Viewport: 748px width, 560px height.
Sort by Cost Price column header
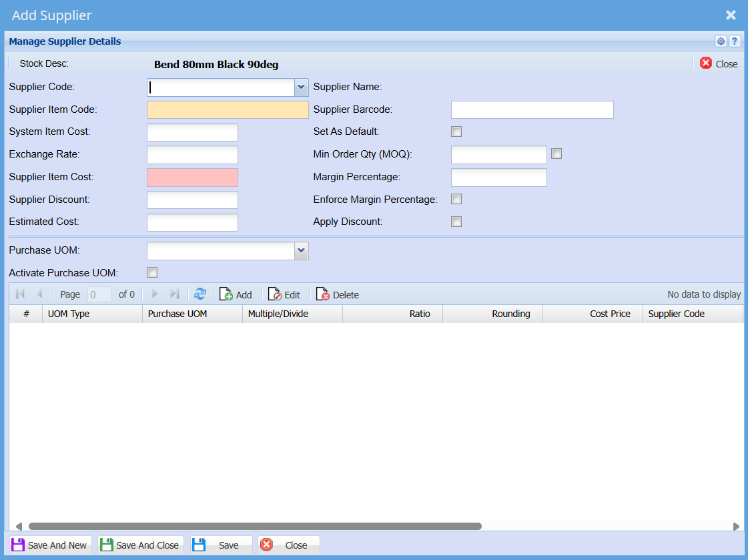click(x=593, y=314)
